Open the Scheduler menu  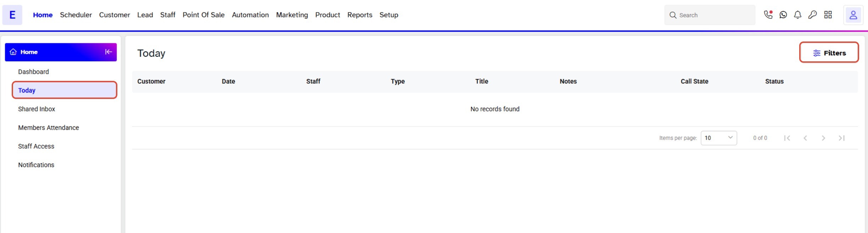[76, 15]
